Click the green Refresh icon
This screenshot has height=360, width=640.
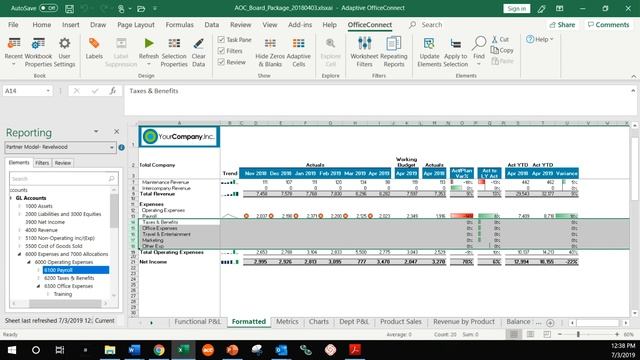click(x=149, y=43)
